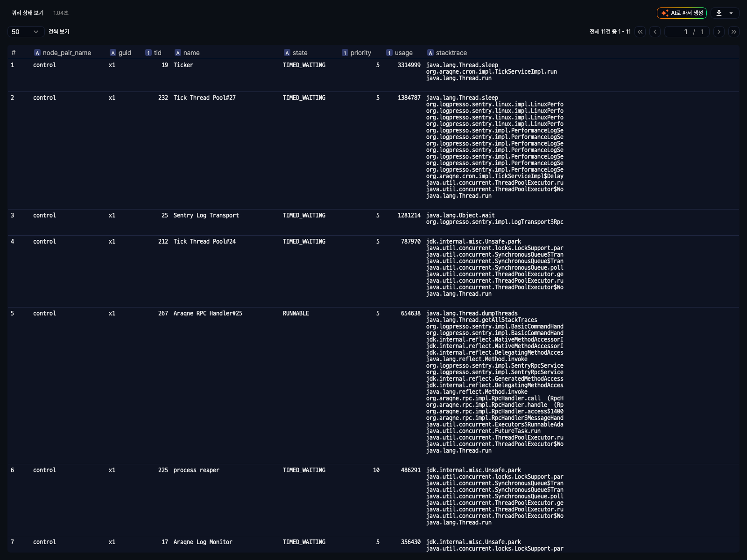Go to the previous results page
747x560 pixels.
click(655, 32)
